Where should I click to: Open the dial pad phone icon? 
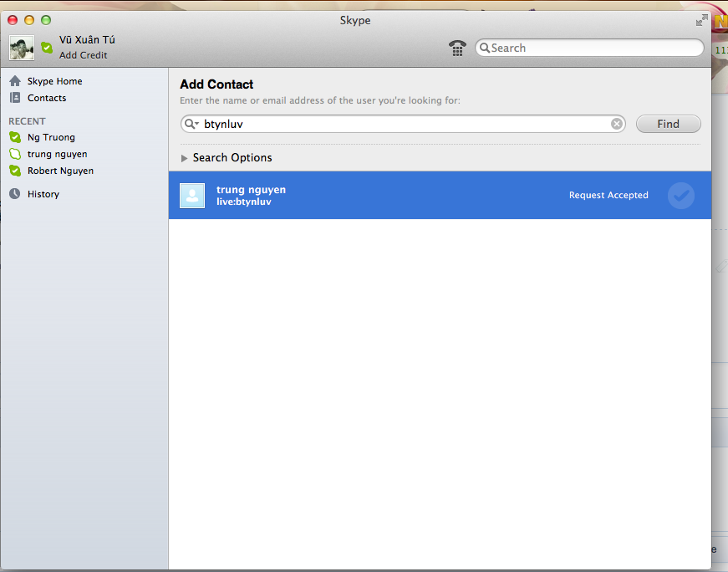click(457, 48)
